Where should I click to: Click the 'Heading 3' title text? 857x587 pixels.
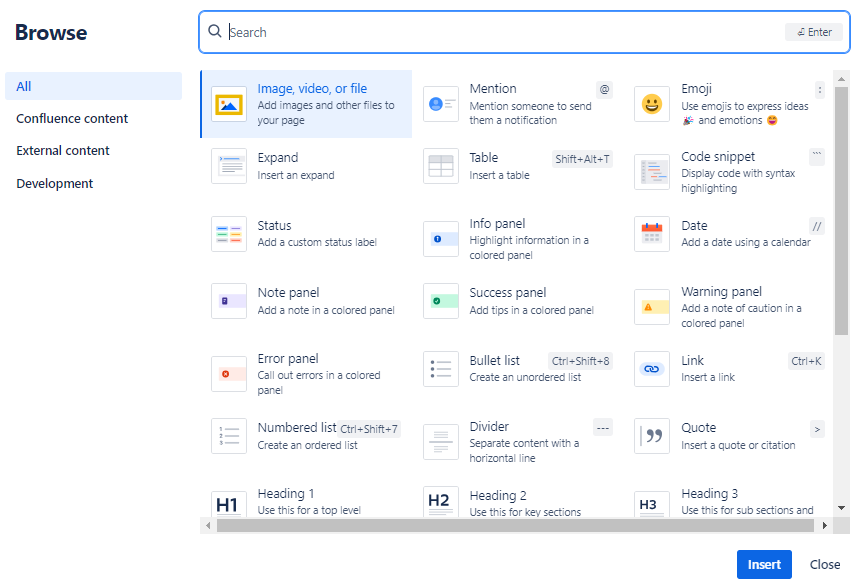pos(709,494)
